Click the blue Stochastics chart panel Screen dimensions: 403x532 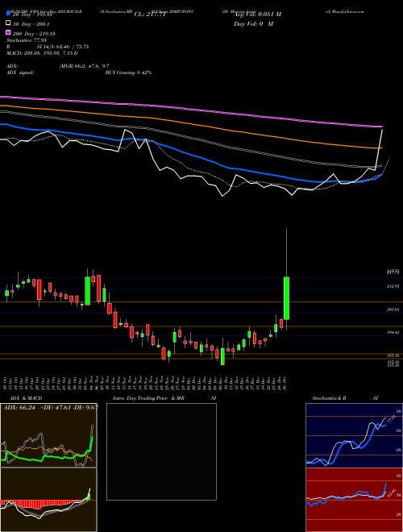[354, 435]
